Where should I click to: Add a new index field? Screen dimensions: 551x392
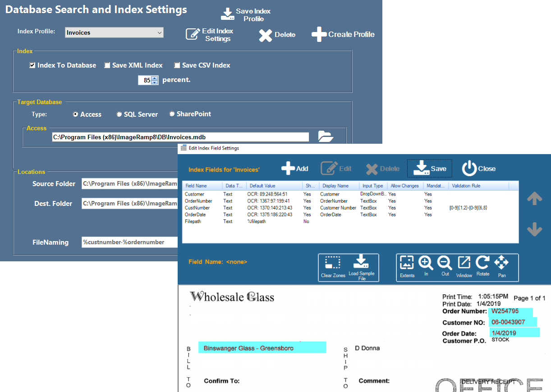pos(295,169)
